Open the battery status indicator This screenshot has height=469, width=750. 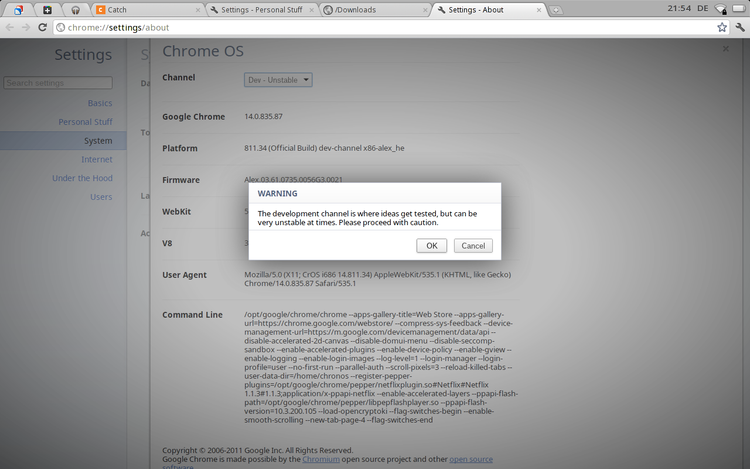point(738,8)
